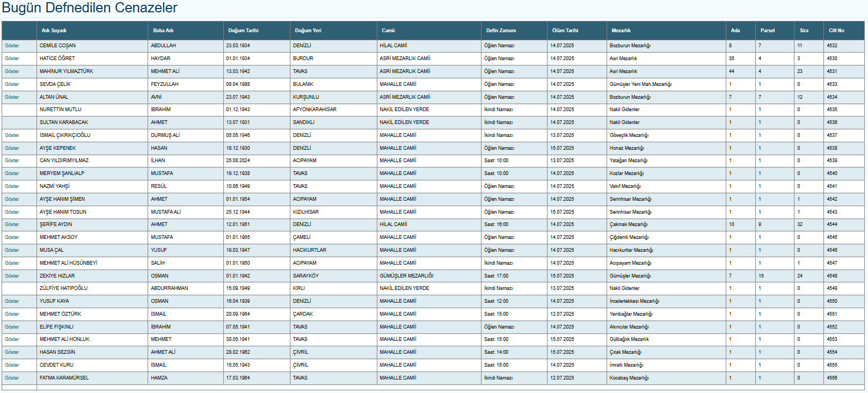
Task: Open Göster link for MEHMET ALİ HÜSÜNBEYİ
Action: 12,263
